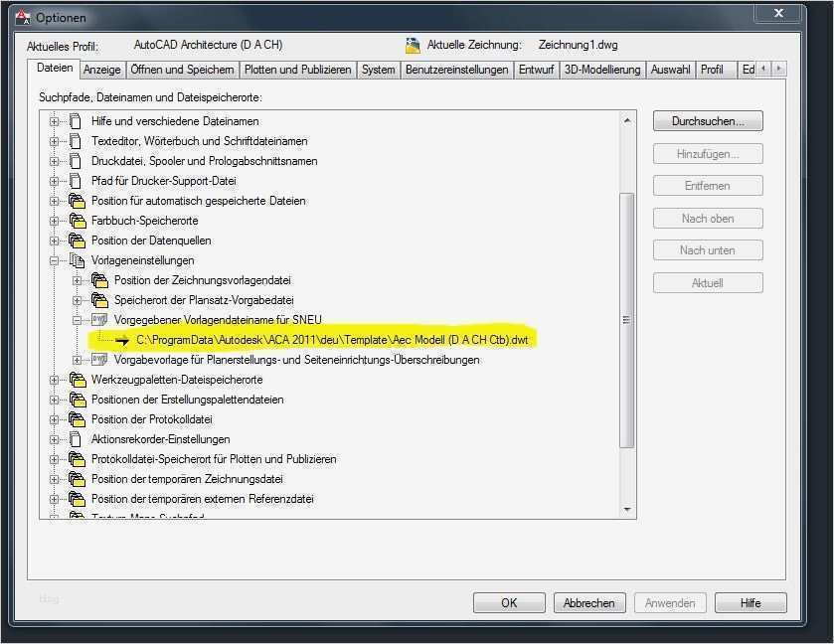The height and width of the screenshot is (644, 834).
Task: Click the folder icon beside Position der temporären Zeichnungsdatei
Action: tap(78, 479)
